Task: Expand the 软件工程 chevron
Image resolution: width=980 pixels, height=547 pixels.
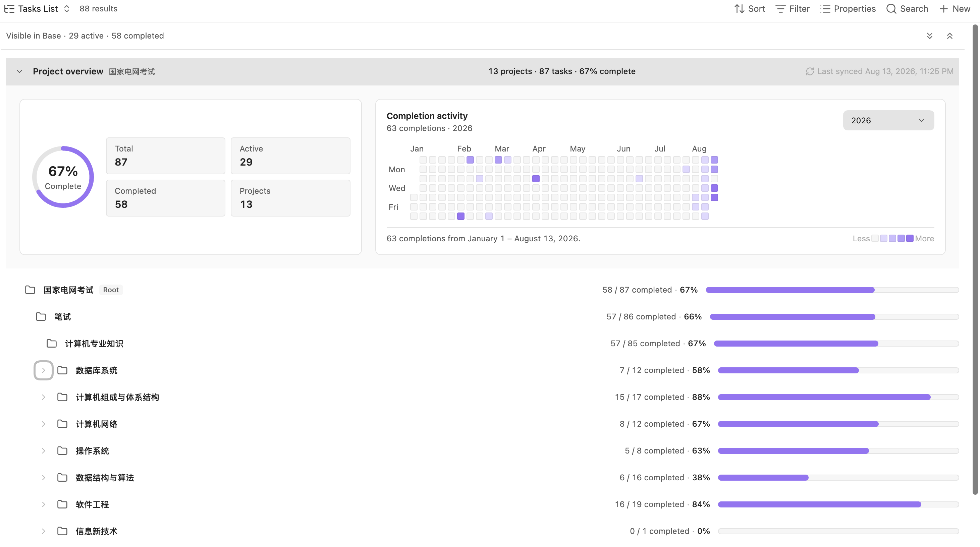Action: [43, 504]
